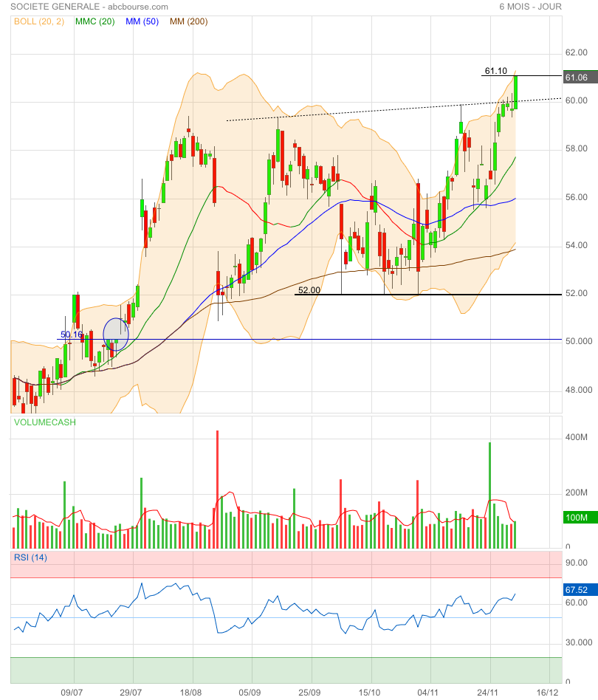
Task: Click the 67.52 RSI value tag
Action: point(580,590)
